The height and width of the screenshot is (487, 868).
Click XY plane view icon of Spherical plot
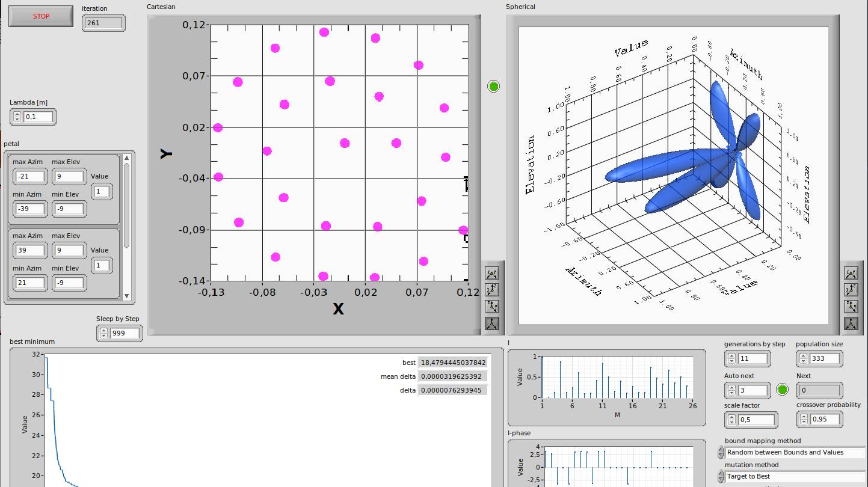point(851,274)
